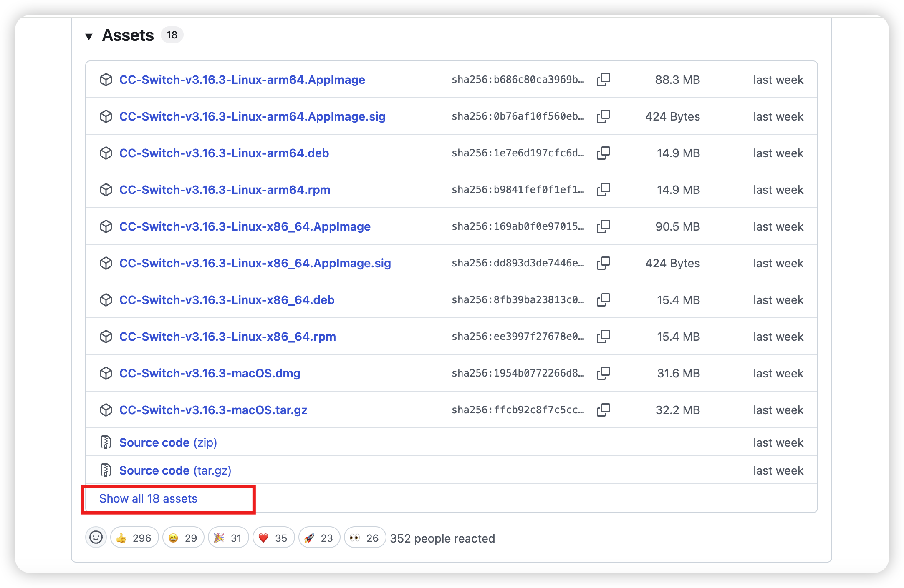Toggle the party popper reaction with 31

point(228,538)
